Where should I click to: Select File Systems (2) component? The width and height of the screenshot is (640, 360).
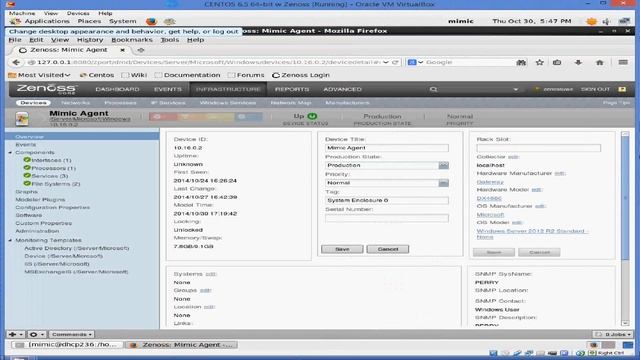coord(56,184)
